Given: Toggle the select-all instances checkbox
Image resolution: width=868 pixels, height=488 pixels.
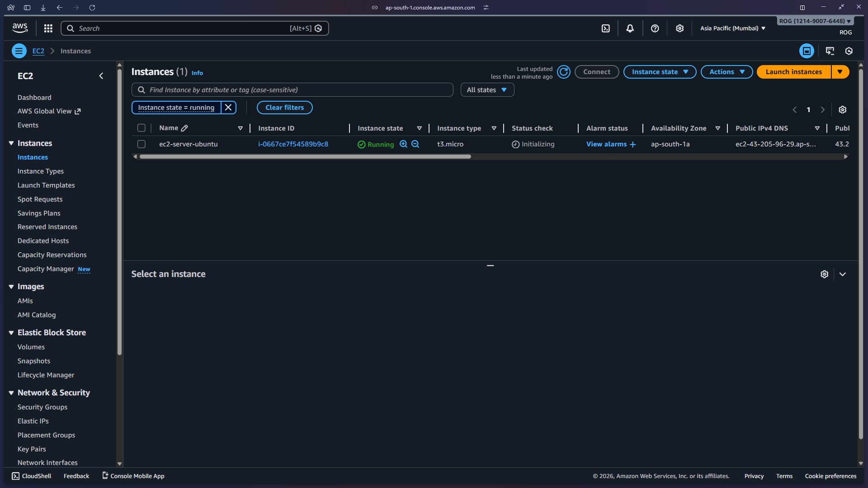Looking at the screenshot, I should point(142,128).
